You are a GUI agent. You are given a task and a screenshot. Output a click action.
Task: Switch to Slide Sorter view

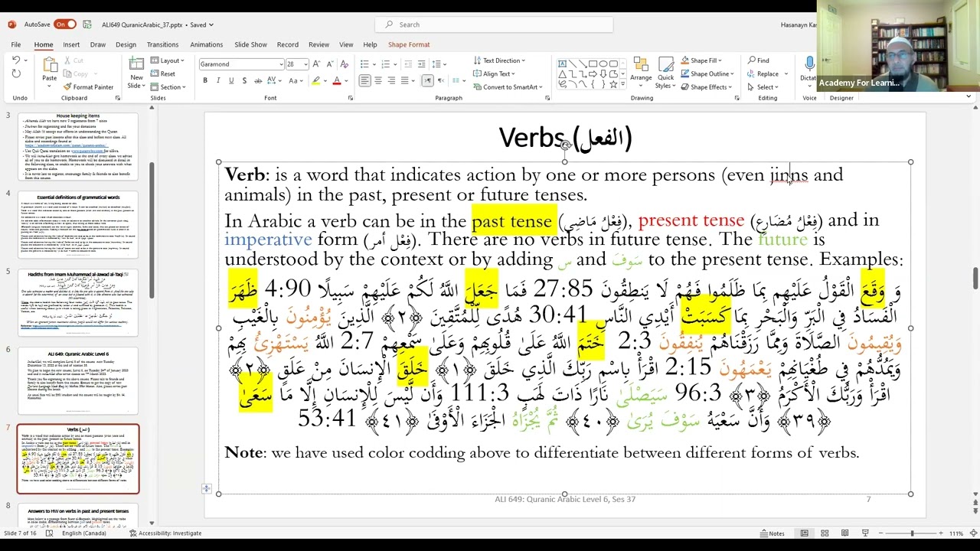click(x=825, y=533)
